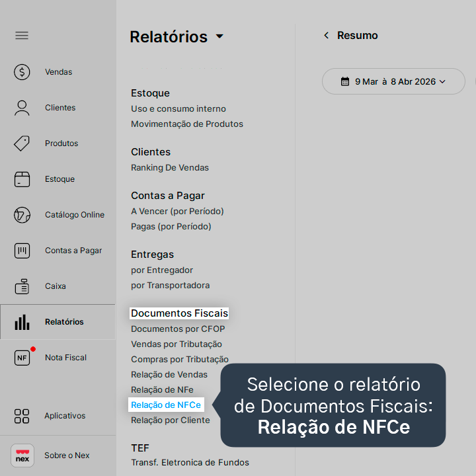Open the 9 Mar à 8 Abr 2026 date picker

393,81
